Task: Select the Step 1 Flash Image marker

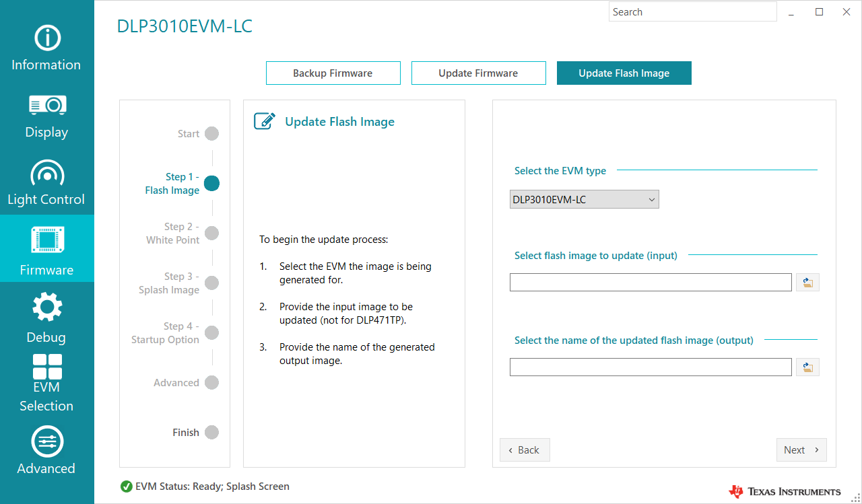Action: pyautogui.click(x=211, y=184)
